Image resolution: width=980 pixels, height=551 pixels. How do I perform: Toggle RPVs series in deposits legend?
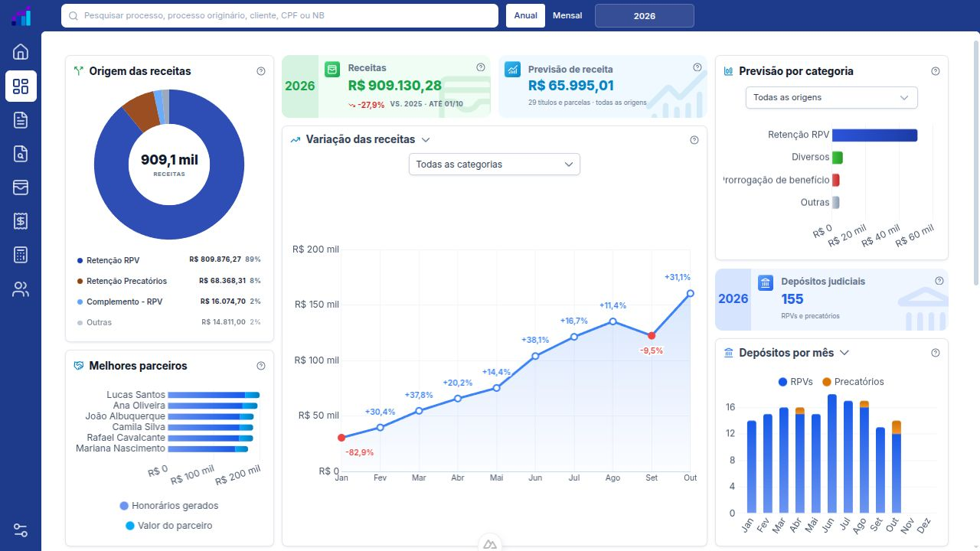click(x=795, y=382)
